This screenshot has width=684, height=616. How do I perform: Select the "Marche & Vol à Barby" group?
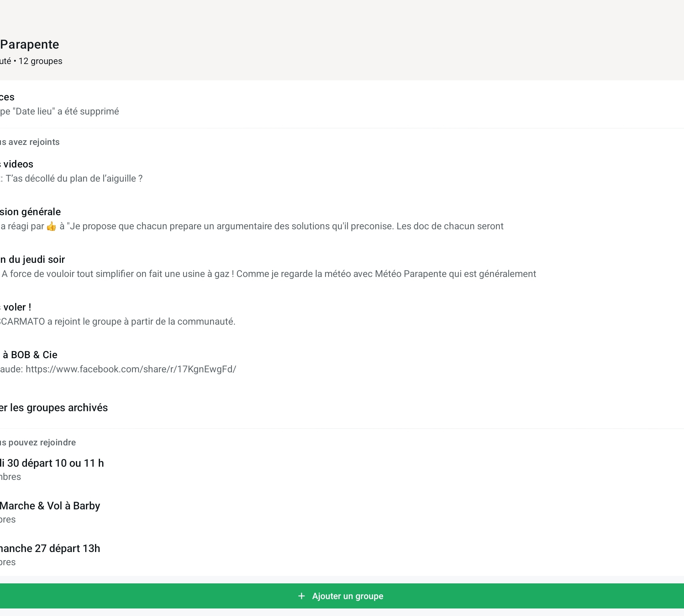pyautogui.click(x=50, y=506)
